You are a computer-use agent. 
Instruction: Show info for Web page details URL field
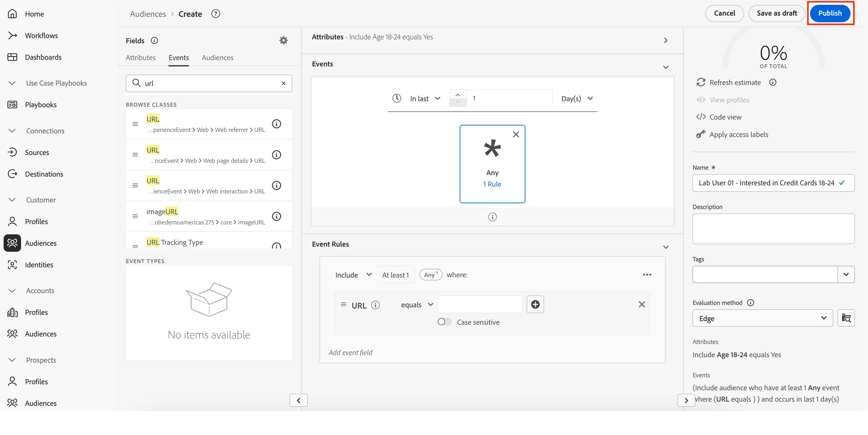(x=276, y=155)
